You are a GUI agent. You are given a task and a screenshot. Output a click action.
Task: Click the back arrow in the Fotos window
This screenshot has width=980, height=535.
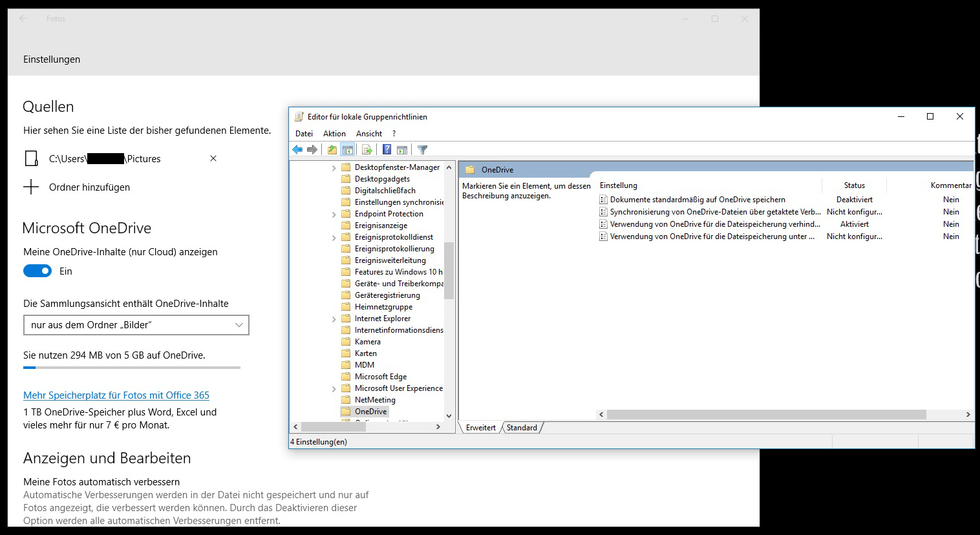click(x=23, y=19)
